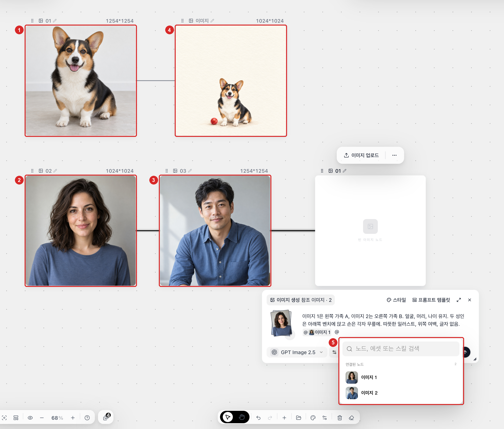The width and height of the screenshot is (504, 429).
Task: Open the sliders settings icon in the bottom toolbar
Action: point(324,418)
